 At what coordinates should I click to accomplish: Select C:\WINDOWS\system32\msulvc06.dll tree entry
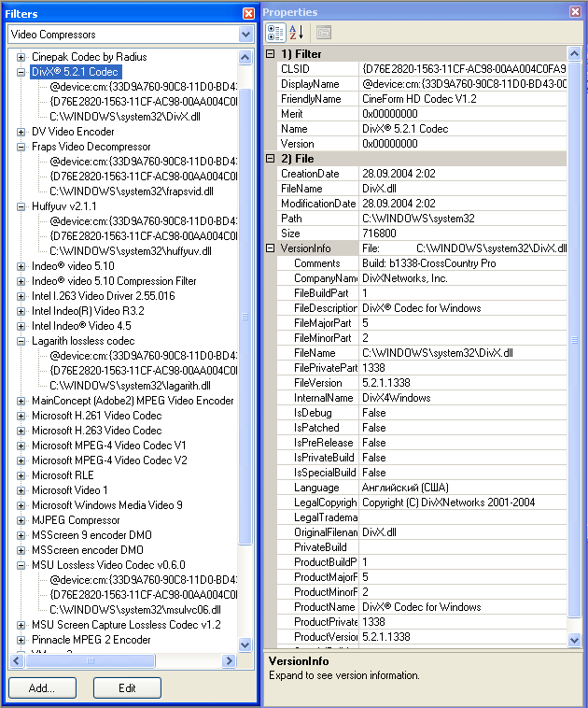[135, 610]
